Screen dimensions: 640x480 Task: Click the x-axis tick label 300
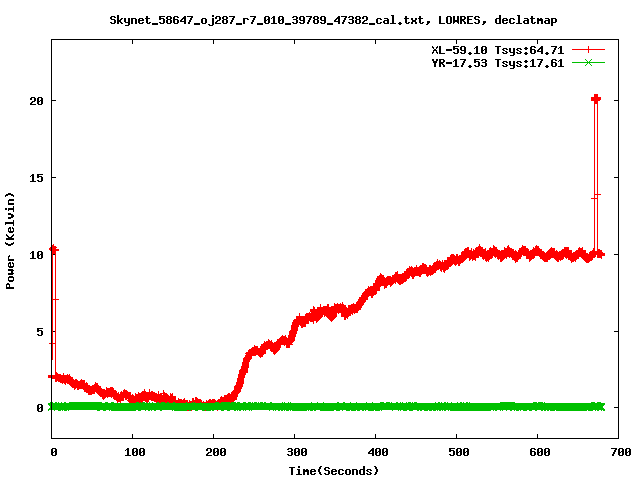pyautogui.click(x=297, y=452)
